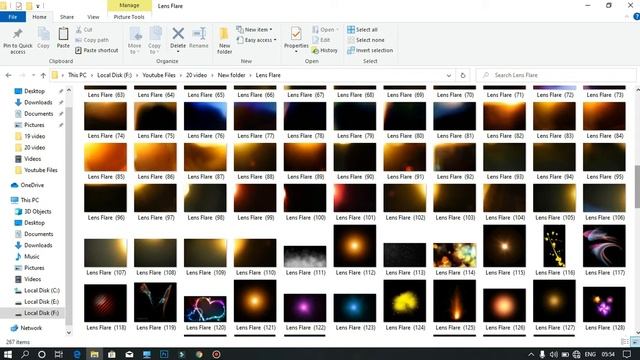Click the Search Lens Flare box

tap(556, 75)
